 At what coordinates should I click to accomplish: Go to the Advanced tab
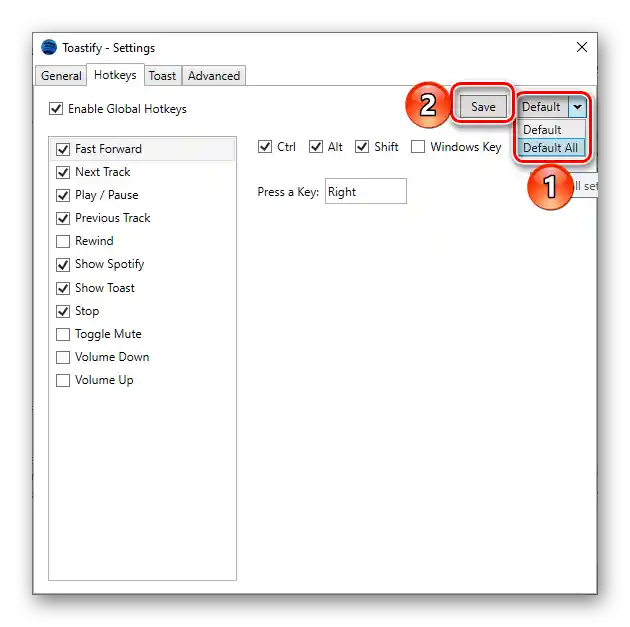point(214,76)
